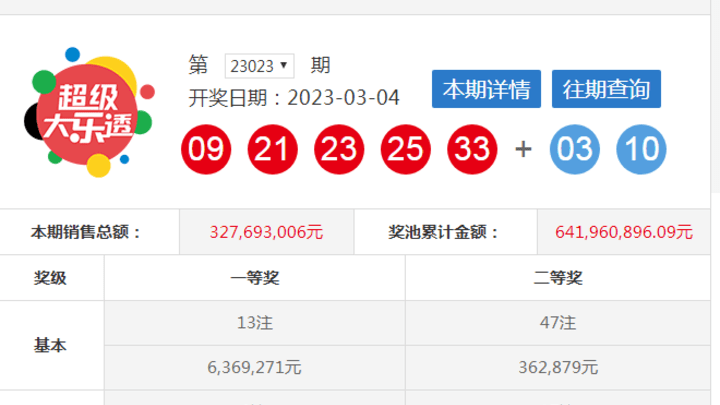The image size is (720, 405).
Task: Click prize pool amount 641,960,896.09元
Action: point(624,232)
